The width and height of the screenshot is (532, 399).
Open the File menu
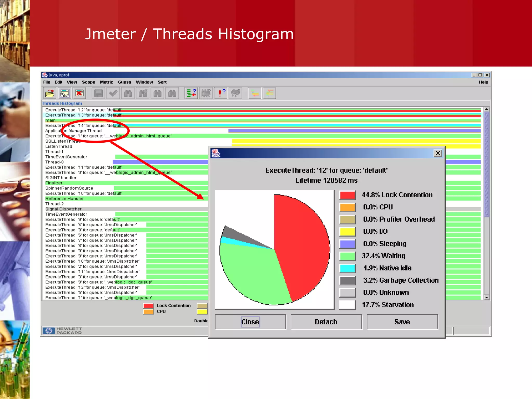click(x=47, y=82)
